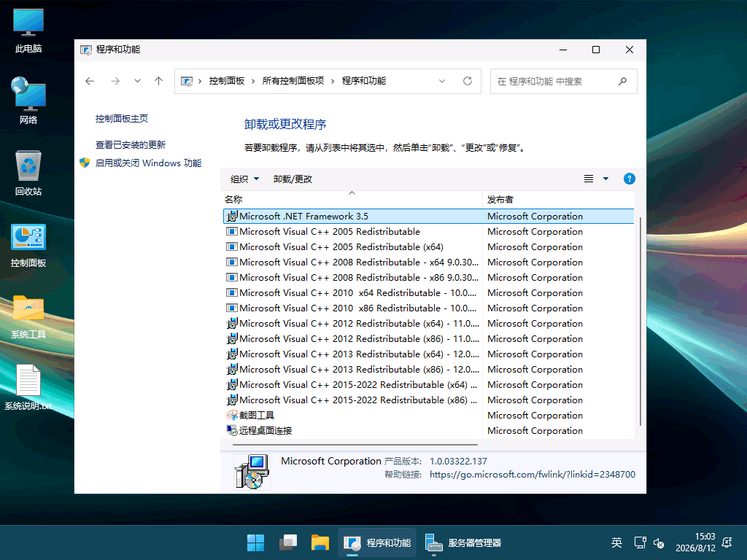Open 此电脑 desktop icon
This screenshot has height=560, width=747.
tap(28, 31)
